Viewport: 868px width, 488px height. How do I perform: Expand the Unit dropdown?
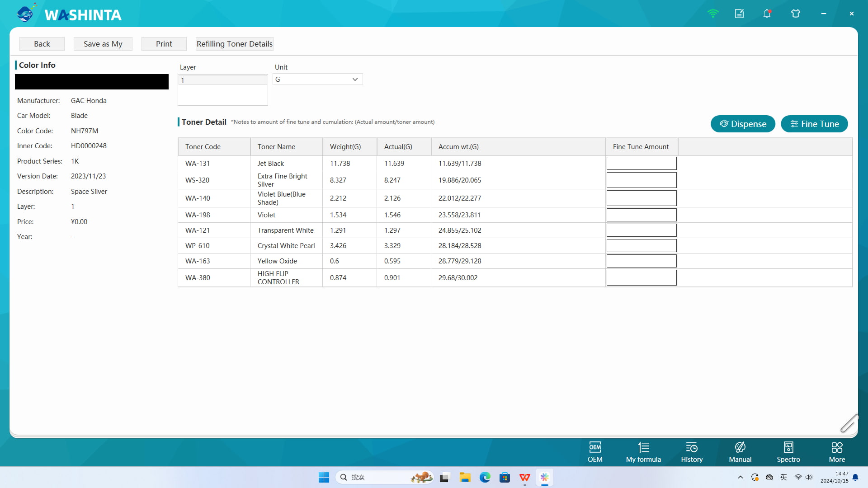click(355, 80)
